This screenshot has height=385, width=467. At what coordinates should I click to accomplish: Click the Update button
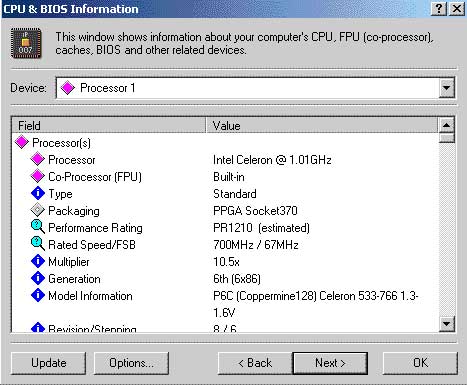pos(49,363)
